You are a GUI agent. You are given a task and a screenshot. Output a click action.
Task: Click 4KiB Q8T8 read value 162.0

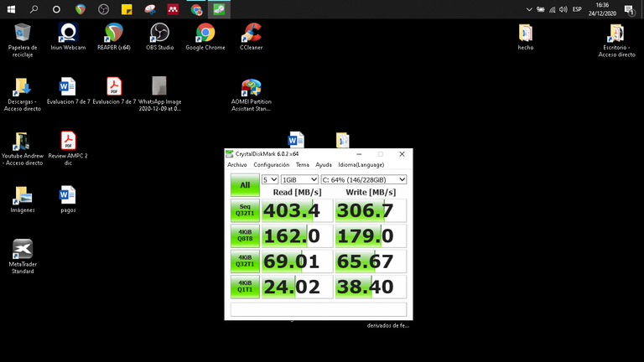point(297,236)
